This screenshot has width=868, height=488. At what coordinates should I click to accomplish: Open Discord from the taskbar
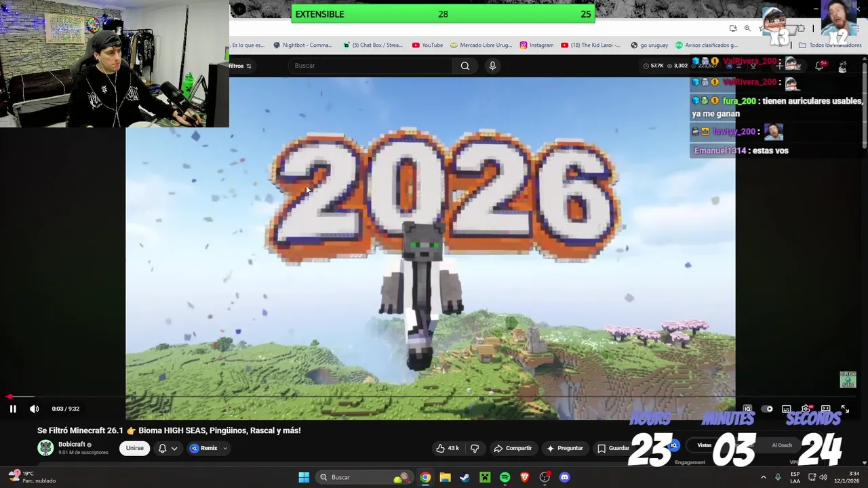pyautogui.click(x=564, y=477)
